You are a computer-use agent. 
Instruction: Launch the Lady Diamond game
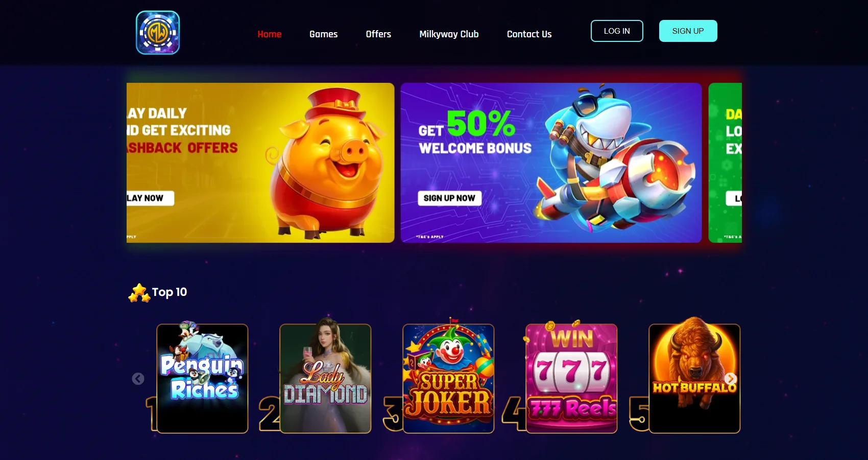pyautogui.click(x=325, y=378)
